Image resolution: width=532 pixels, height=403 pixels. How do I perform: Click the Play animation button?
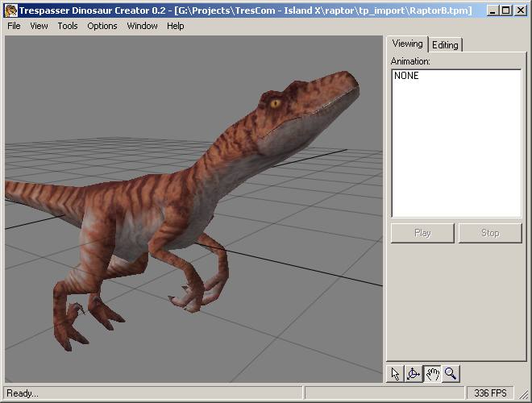[x=422, y=233]
